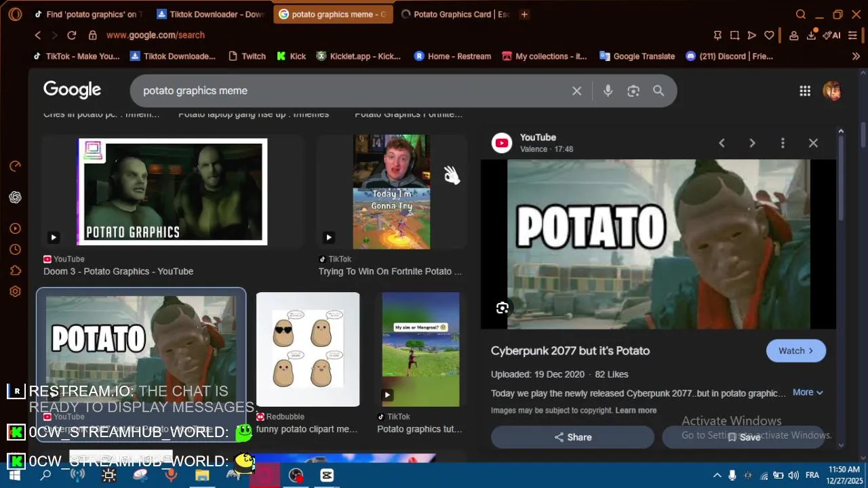Open My collections bookmark
Viewport: 868px width, 488px height.
(x=545, y=56)
